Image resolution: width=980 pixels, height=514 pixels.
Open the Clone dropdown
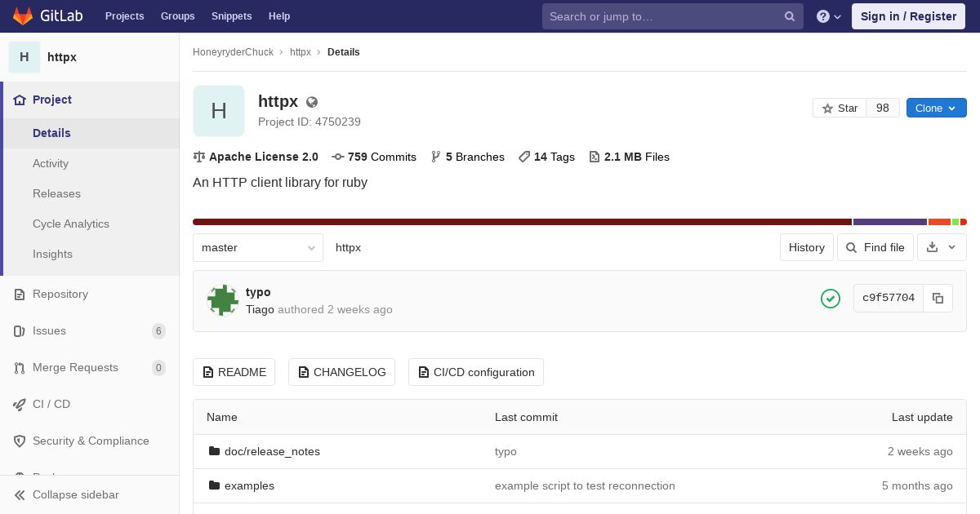(x=937, y=108)
